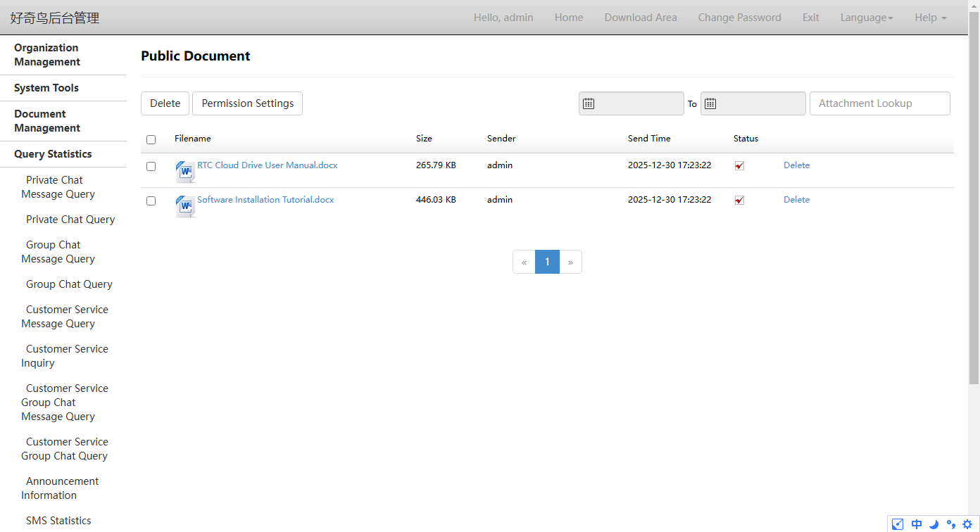The image size is (980, 532).
Task: Open Private Chat Query in the sidebar
Action: coord(70,220)
